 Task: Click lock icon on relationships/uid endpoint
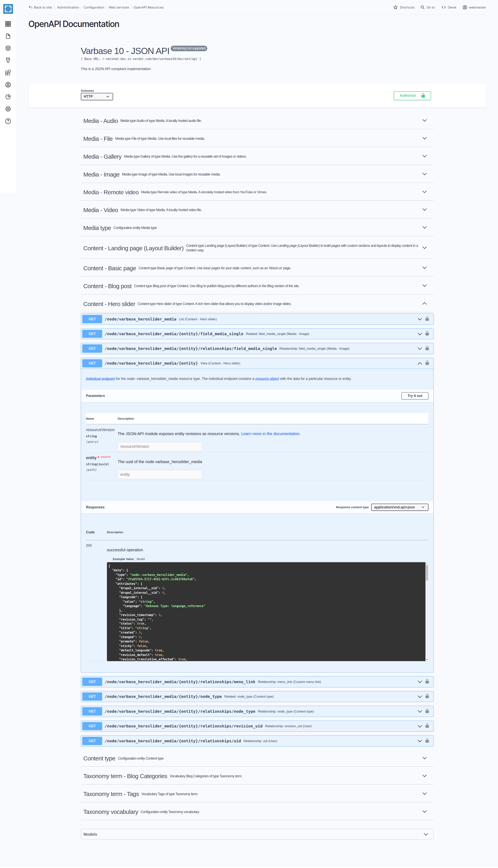(427, 741)
